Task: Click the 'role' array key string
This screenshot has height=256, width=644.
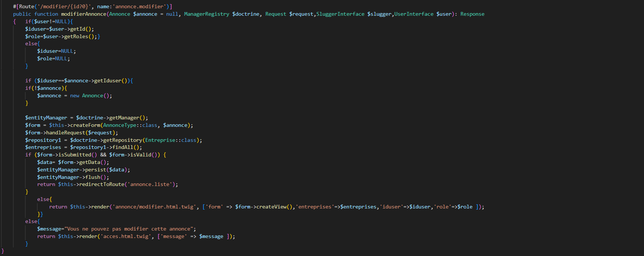Action: click(442, 207)
